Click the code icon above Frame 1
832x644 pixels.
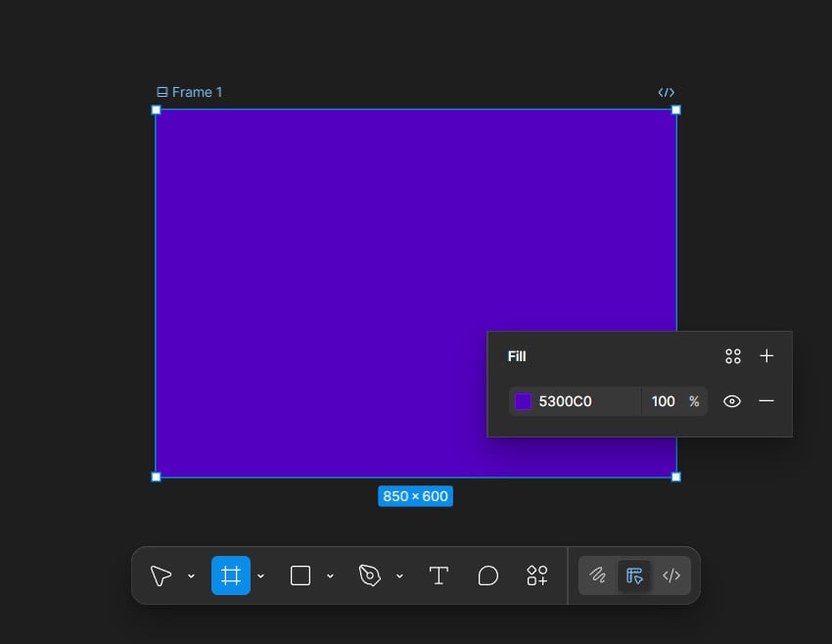pos(666,92)
